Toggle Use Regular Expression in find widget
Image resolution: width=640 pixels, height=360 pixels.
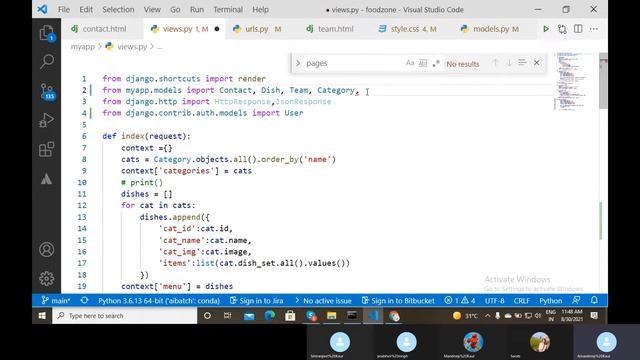click(x=436, y=63)
